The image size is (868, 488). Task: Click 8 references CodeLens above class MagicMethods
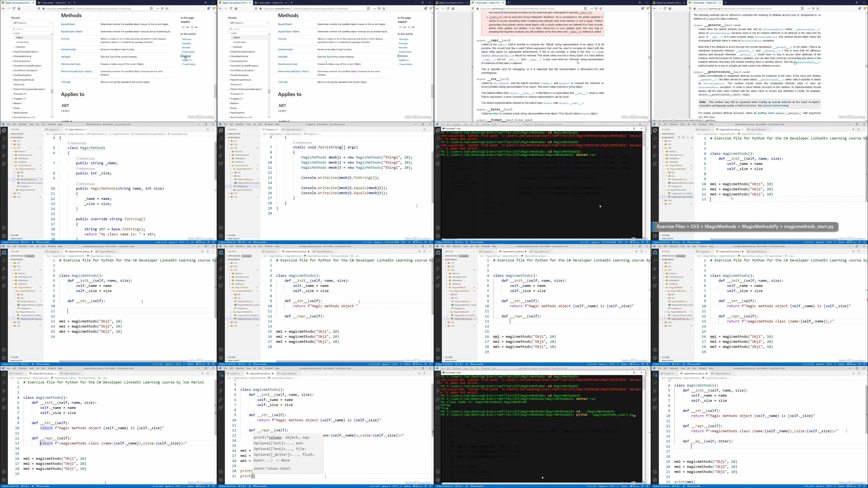click(x=77, y=143)
